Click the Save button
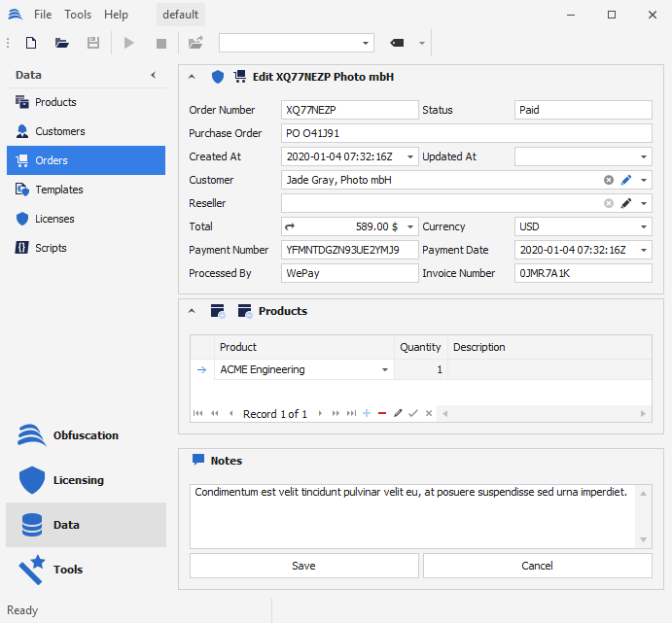 303,566
